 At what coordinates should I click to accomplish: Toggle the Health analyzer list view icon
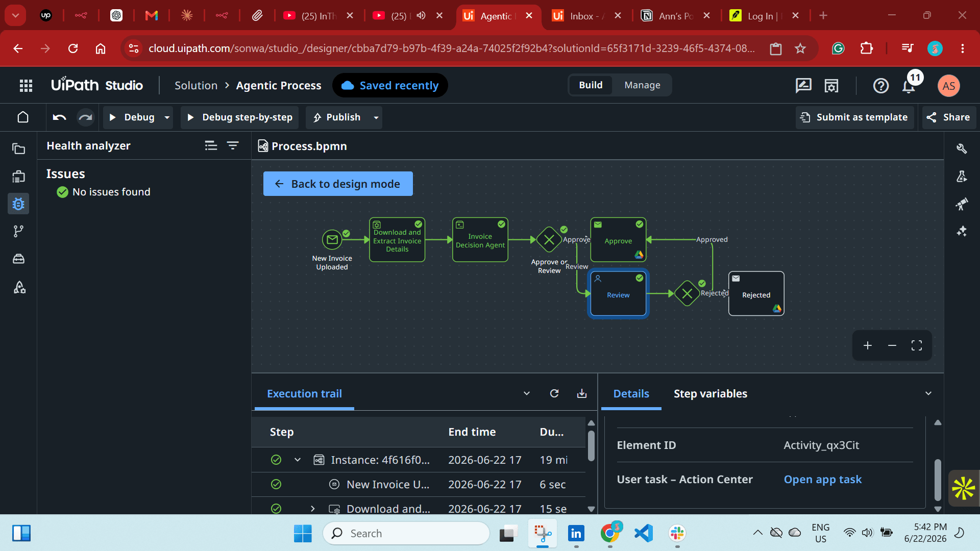pyautogui.click(x=211, y=146)
